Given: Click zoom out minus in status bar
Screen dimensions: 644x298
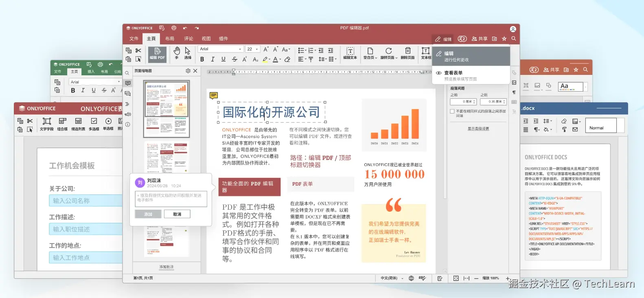Looking at the screenshot, I should [476, 278].
